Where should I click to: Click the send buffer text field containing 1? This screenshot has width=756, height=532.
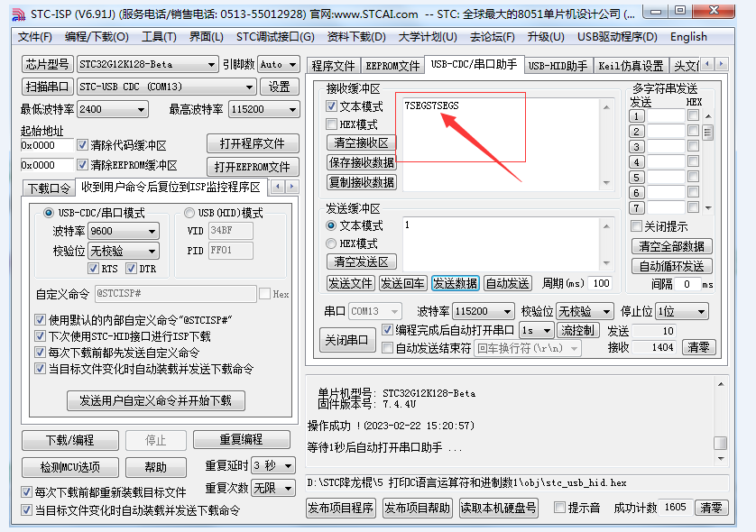click(502, 244)
